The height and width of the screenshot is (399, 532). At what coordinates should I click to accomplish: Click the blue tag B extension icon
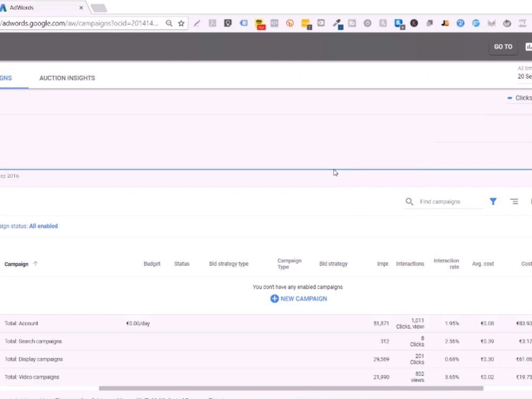[x=244, y=23]
